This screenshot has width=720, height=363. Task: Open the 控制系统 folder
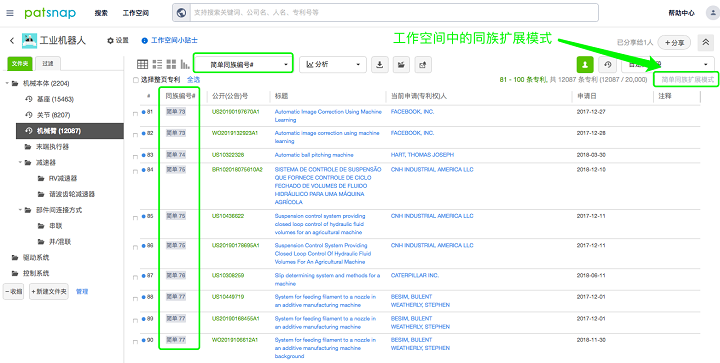click(30, 273)
